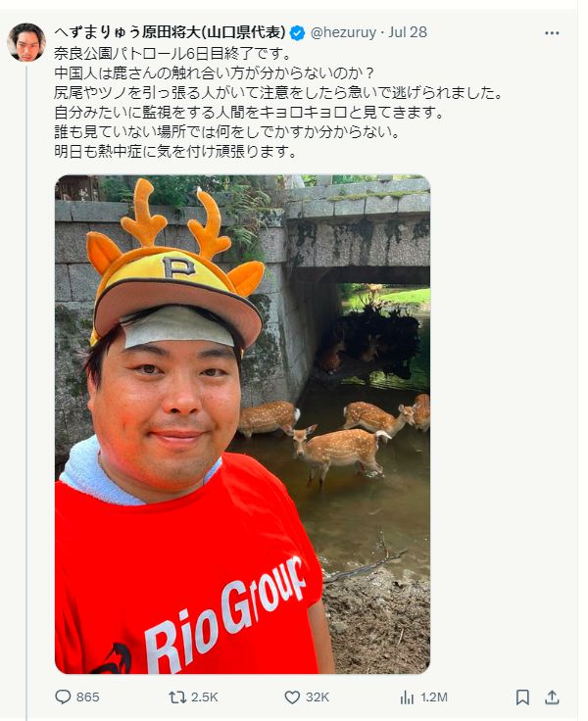This screenshot has height=721, width=588.
Task: Click the retweet arrows icon
Action: click(x=177, y=697)
